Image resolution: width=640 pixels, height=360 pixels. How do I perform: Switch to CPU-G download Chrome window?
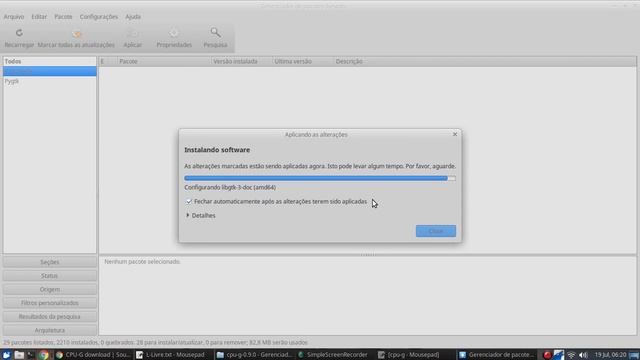click(93, 355)
